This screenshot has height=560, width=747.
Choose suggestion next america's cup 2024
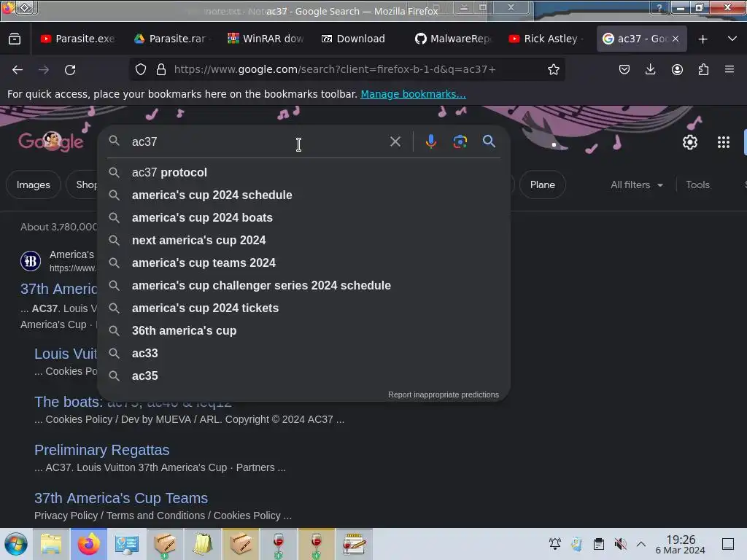(304, 240)
